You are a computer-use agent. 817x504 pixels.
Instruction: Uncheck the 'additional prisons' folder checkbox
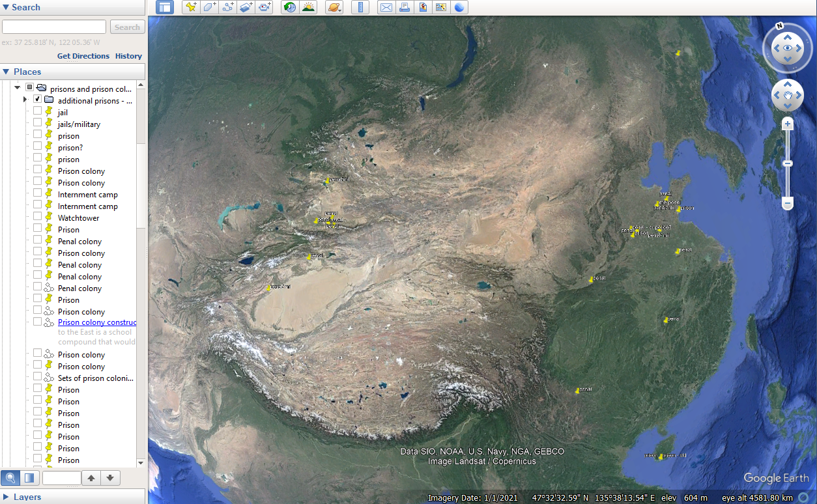[38, 100]
